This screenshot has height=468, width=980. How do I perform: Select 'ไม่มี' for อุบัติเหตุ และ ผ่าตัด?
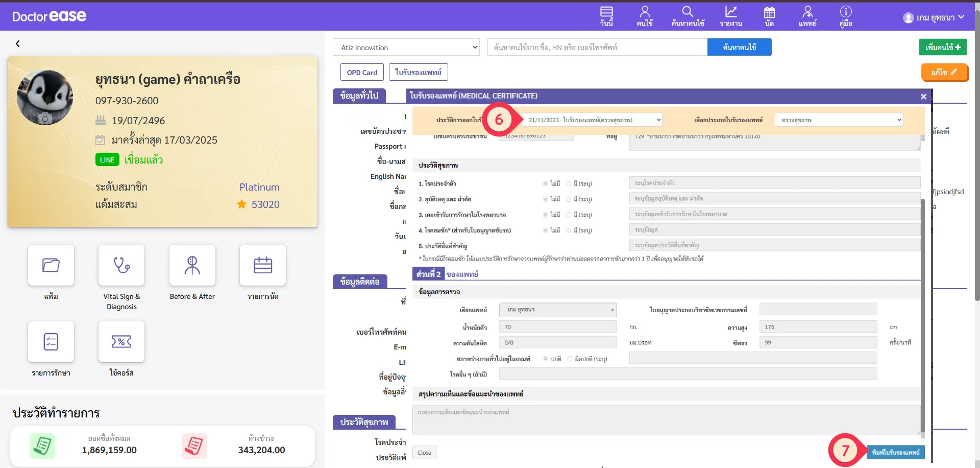(546, 199)
